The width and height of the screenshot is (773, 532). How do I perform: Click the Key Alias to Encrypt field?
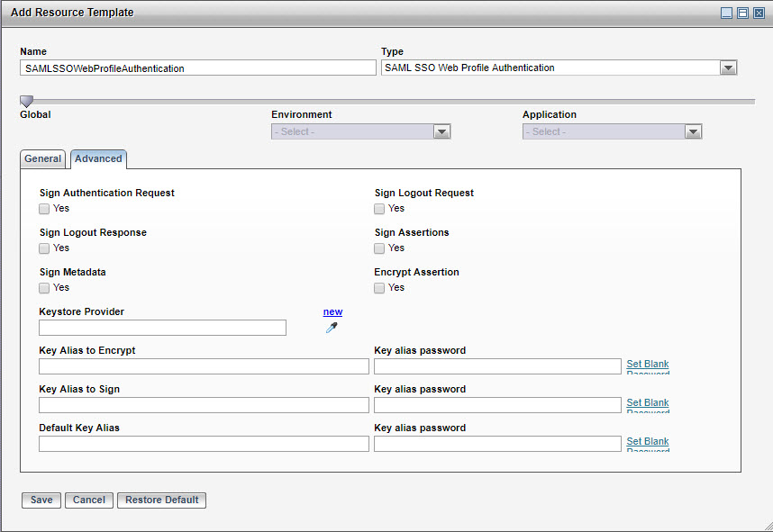pos(204,366)
